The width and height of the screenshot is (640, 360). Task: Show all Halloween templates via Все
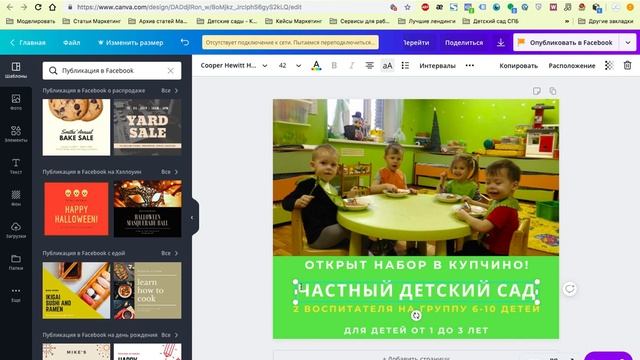(169, 172)
